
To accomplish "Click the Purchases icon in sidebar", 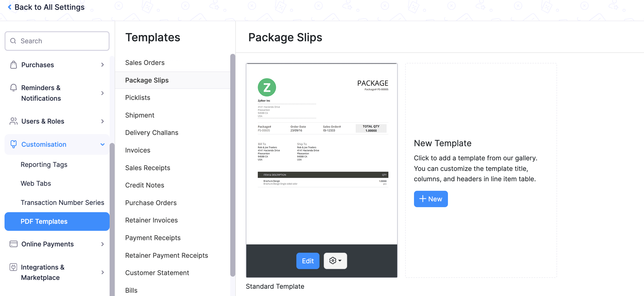I will coord(14,64).
